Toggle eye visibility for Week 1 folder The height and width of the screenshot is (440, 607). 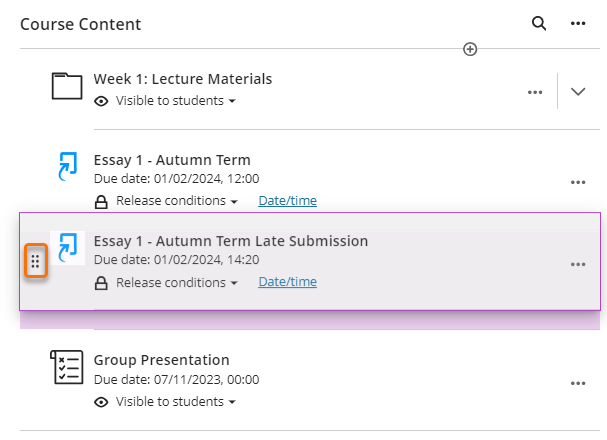[101, 101]
